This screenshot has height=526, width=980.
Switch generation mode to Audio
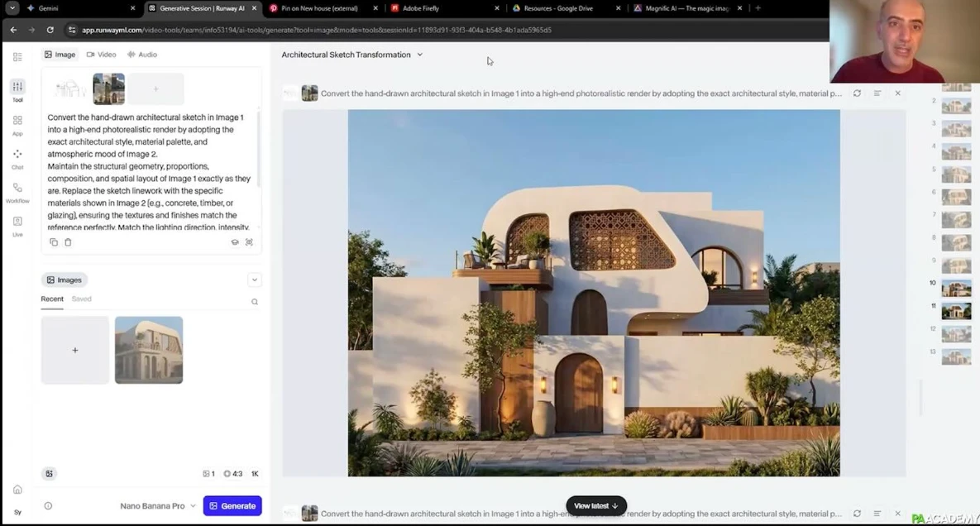coord(141,55)
